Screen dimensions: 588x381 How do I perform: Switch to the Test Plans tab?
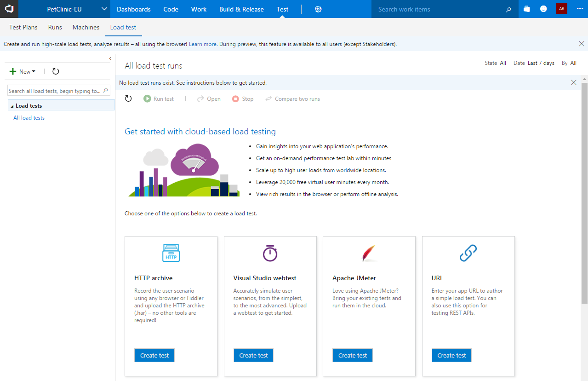pyautogui.click(x=23, y=27)
